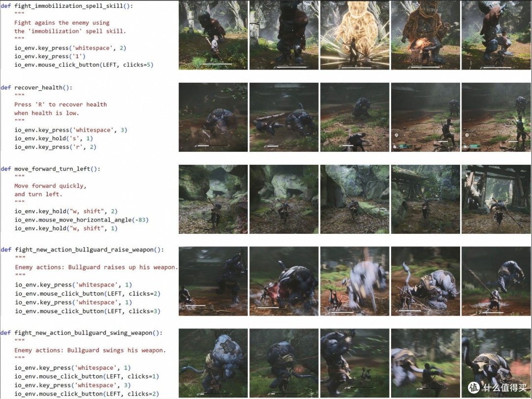Open second thumbnail in recover_health row
This screenshot has height=399, width=532.
[x=284, y=117]
